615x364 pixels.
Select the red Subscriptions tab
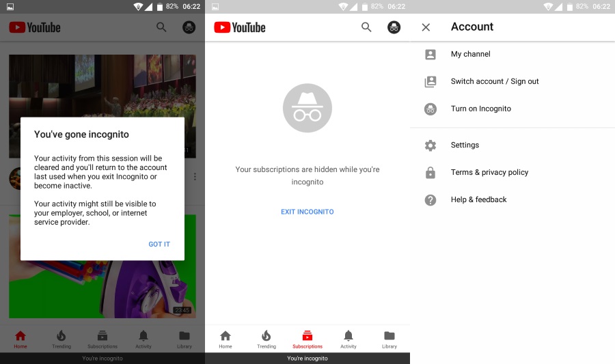tap(307, 339)
